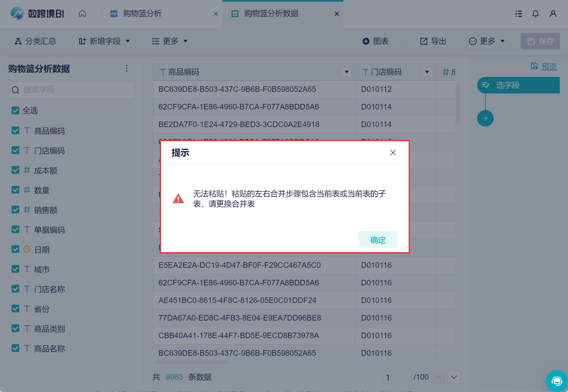Switch to the 购物篮分析 tab

pyautogui.click(x=142, y=13)
